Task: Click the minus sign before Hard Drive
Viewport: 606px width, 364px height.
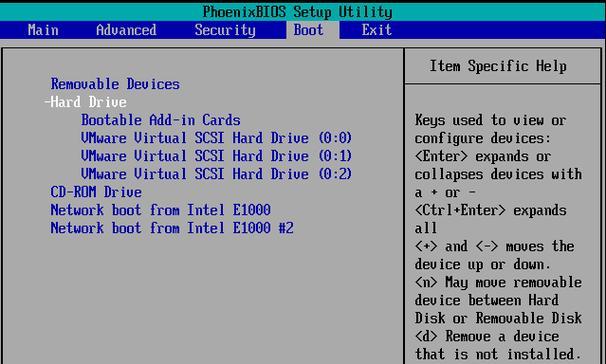Action: 47,102
